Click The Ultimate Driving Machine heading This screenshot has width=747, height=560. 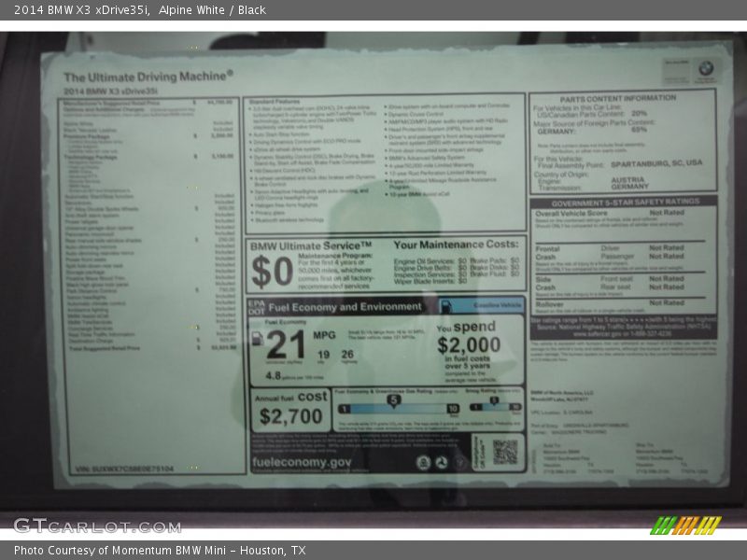(148, 76)
